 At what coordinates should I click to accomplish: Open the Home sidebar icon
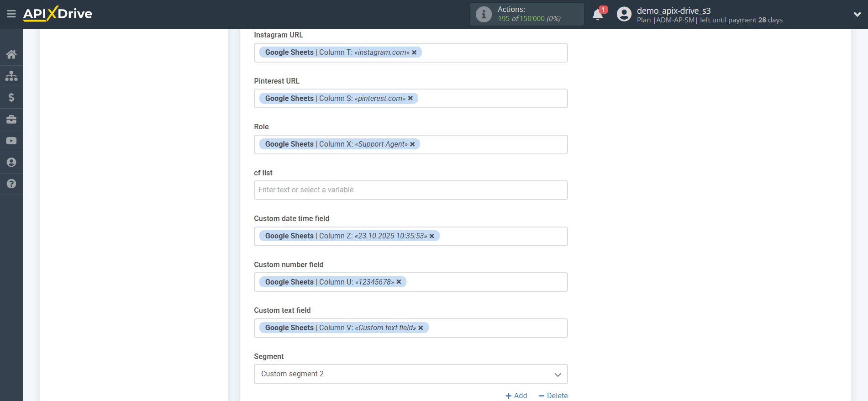(11, 54)
